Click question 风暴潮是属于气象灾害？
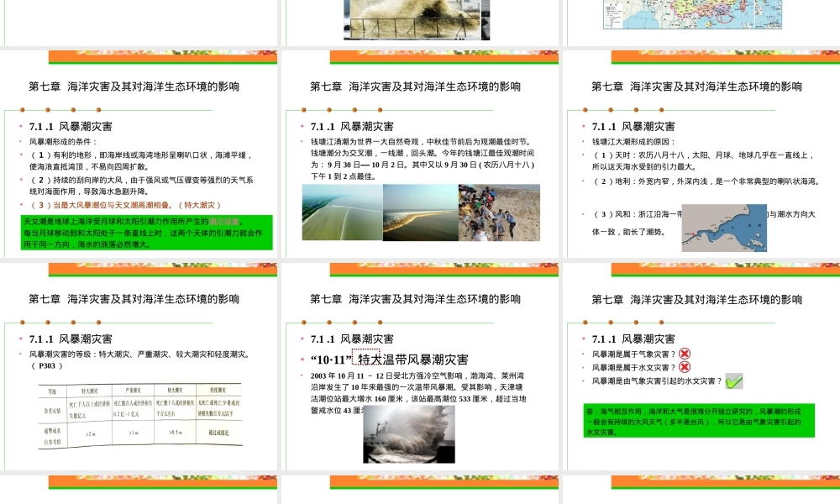The image size is (840, 504). (x=633, y=354)
